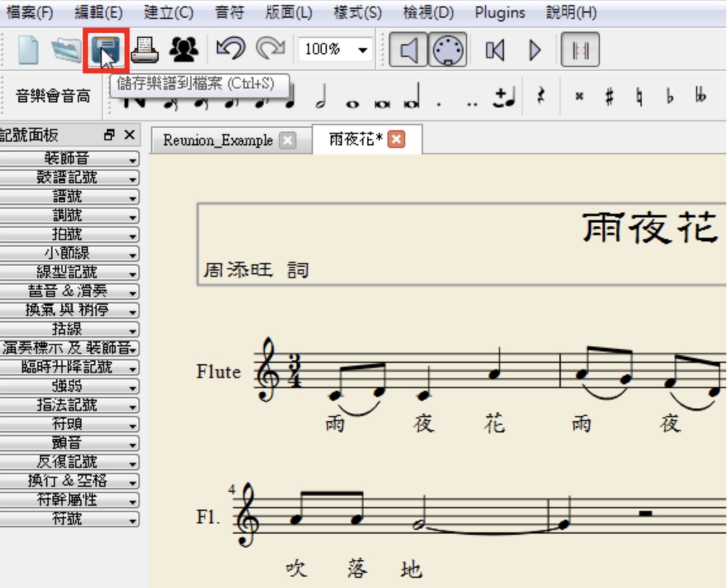Expand the 符頭 note heads palette
The height and width of the screenshot is (588, 727).
69,424
